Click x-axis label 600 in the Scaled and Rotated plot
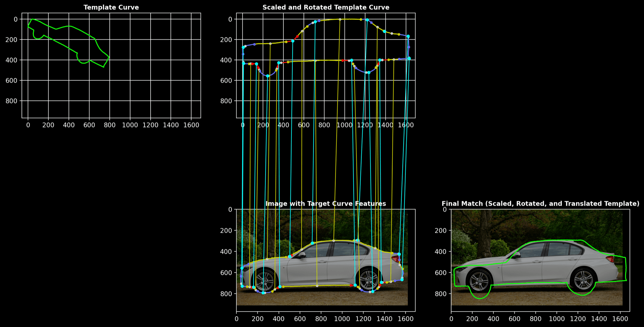Screen dimensions: 644x327 (304, 125)
